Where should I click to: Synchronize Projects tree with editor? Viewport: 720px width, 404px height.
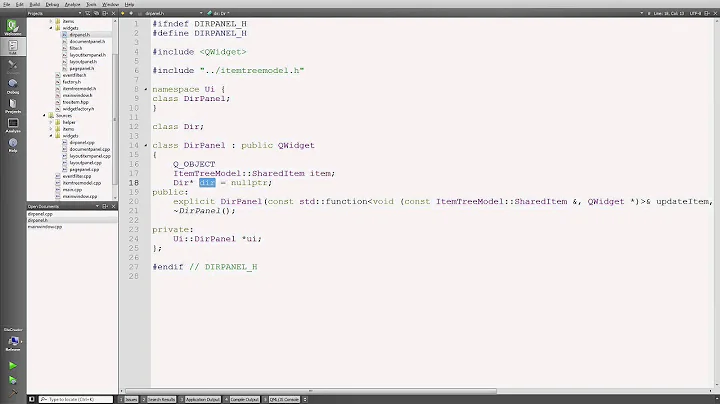coord(96,13)
